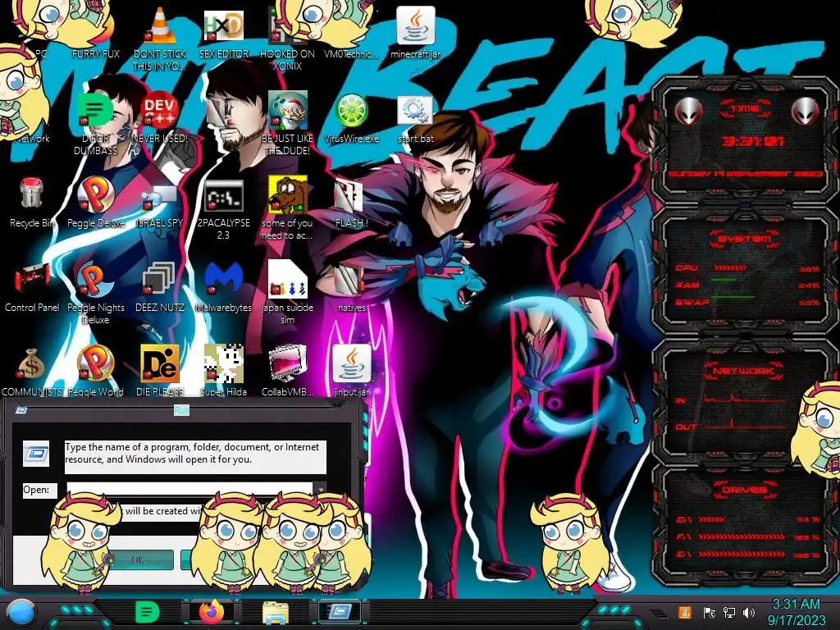Launch Malwarebytes
The width and height of the screenshot is (840, 630).
click(224, 287)
